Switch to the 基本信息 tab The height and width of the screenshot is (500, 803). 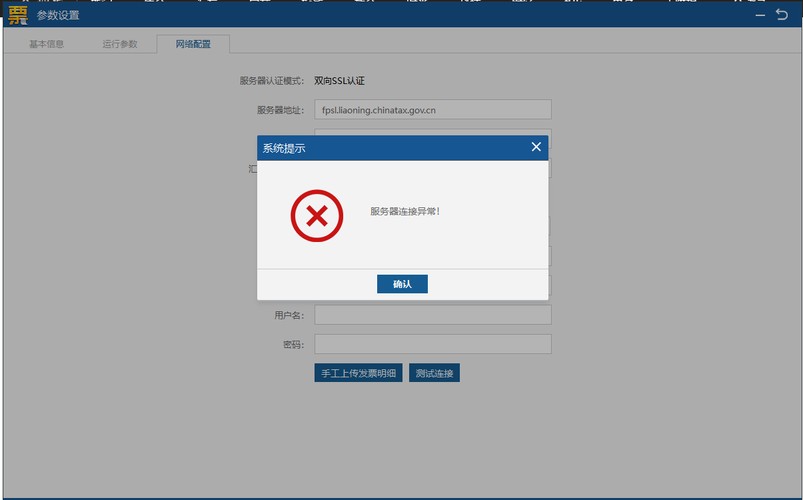click(46, 45)
